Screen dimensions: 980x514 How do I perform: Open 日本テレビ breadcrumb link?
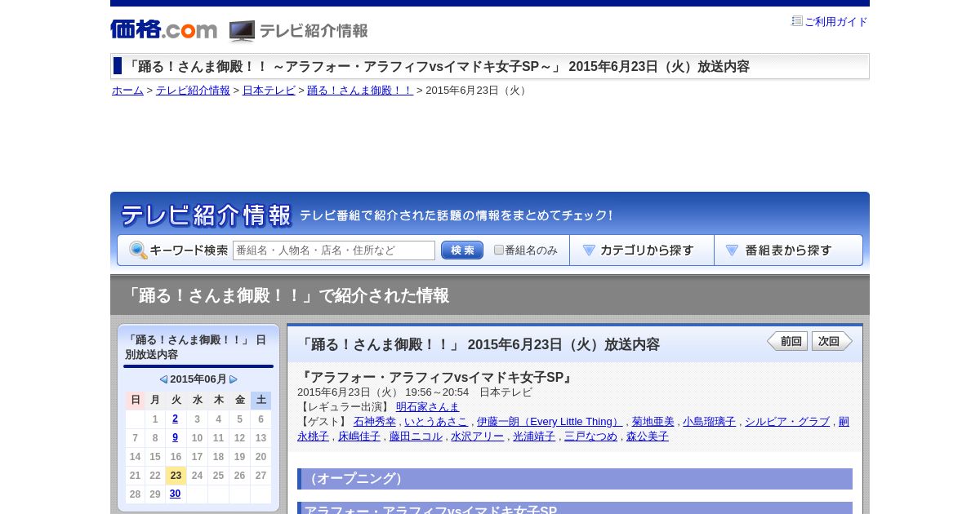point(269,91)
